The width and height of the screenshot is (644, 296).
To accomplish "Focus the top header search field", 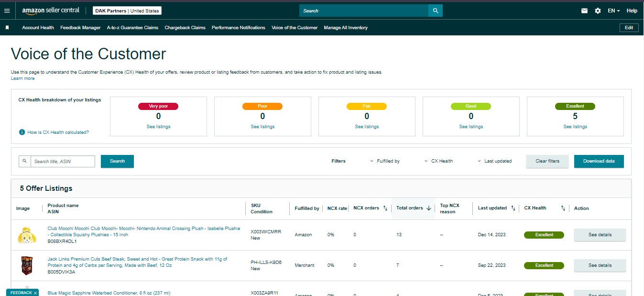I will pos(364,11).
